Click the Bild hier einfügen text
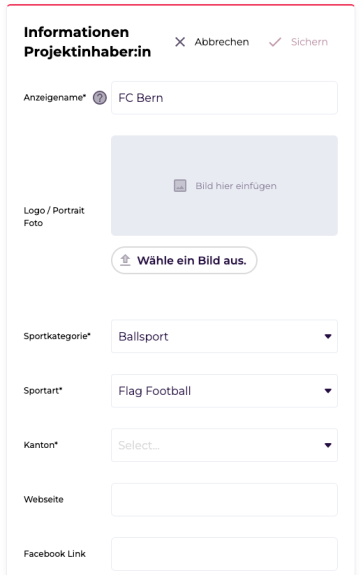363x575 pixels. tap(236, 186)
